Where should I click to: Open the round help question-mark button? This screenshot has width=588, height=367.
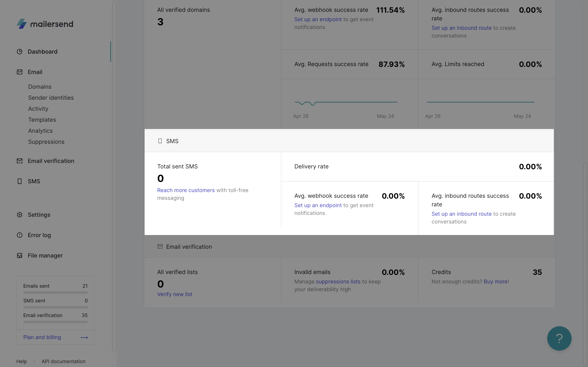[x=559, y=338]
